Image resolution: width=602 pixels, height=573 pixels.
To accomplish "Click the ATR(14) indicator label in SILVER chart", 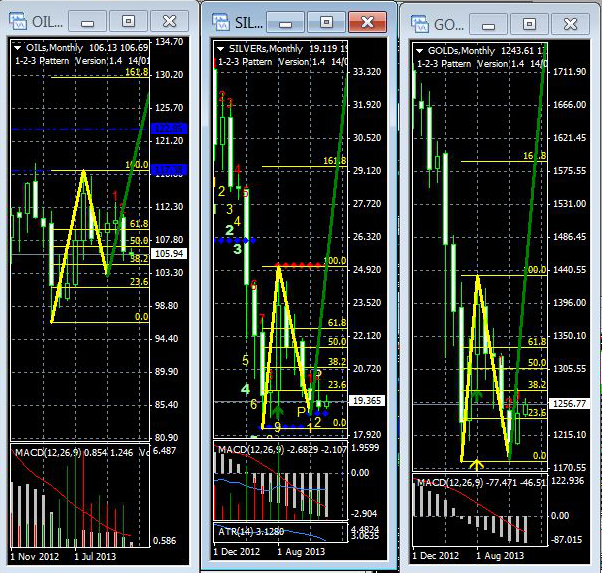I will (x=236, y=532).
